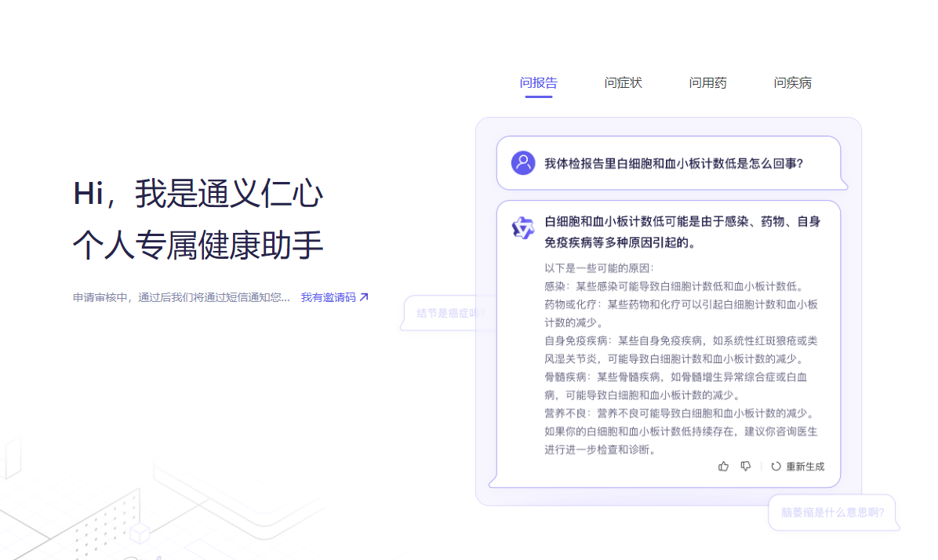Click the Tongyi assistant logo in answer bubble
The height and width of the screenshot is (560, 938).
(523, 228)
